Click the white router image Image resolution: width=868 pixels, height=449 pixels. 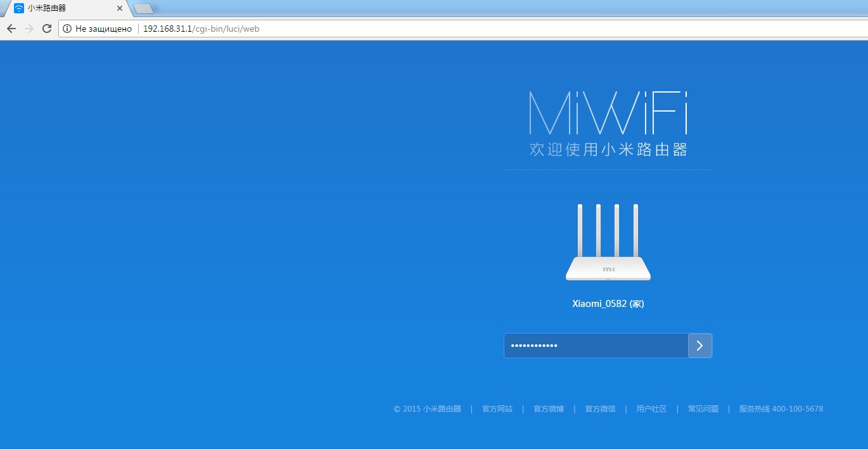[x=608, y=242]
